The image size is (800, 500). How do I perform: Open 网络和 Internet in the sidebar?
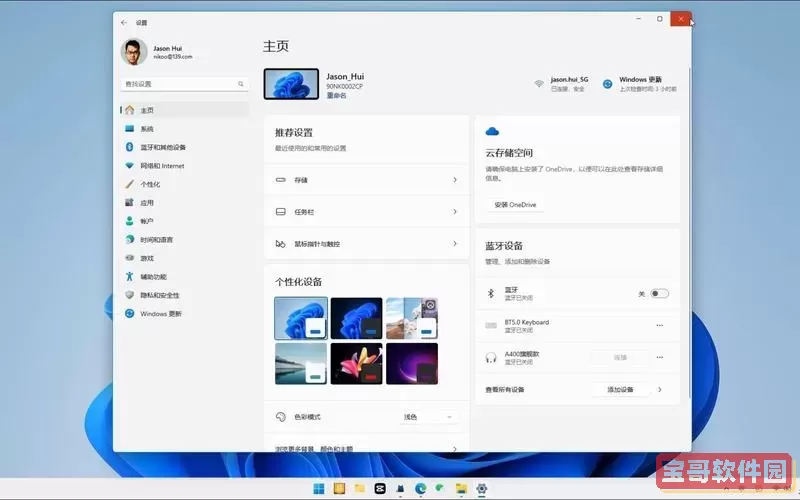click(185, 166)
